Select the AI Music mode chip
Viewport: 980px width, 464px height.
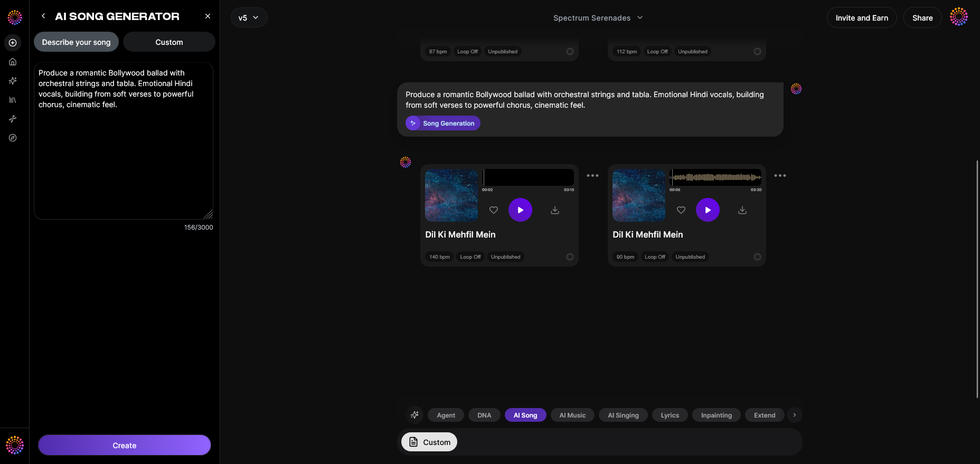tap(572, 415)
